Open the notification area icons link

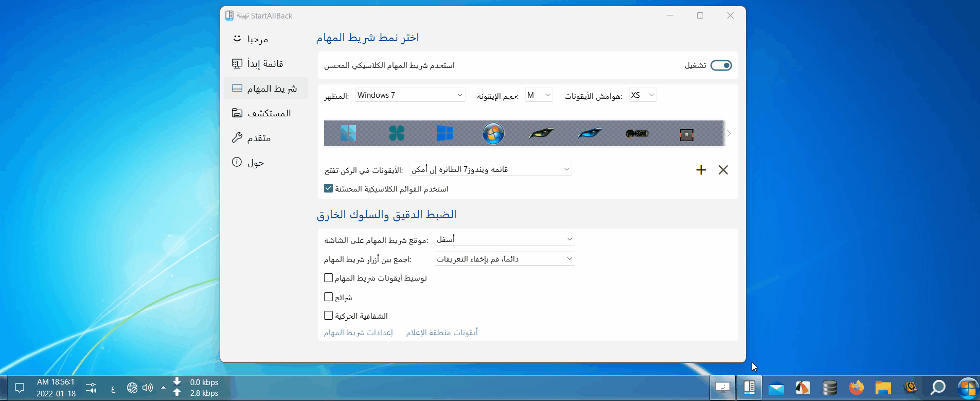coord(442,333)
